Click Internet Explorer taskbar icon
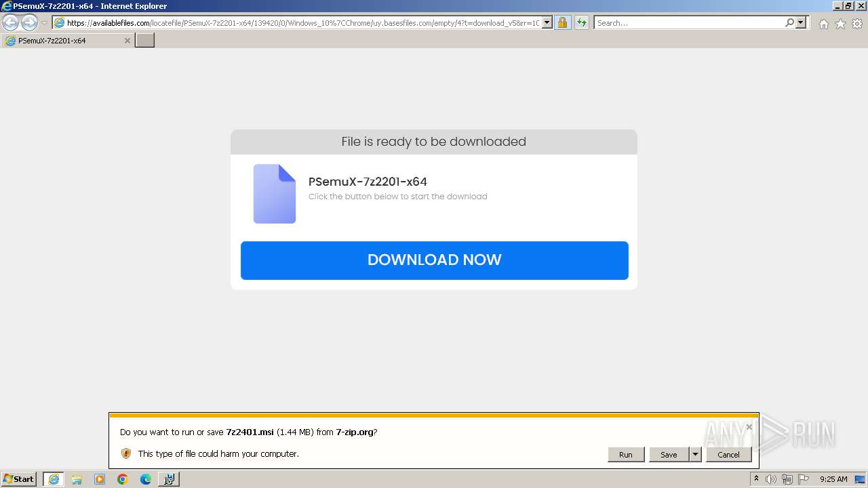Screen dimensions: 868x488 54,479
